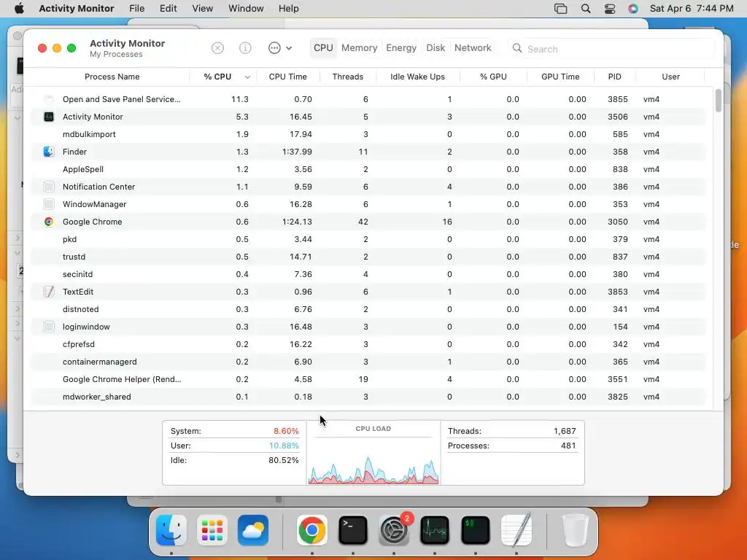Click the Siri menu bar icon

coord(633,9)
